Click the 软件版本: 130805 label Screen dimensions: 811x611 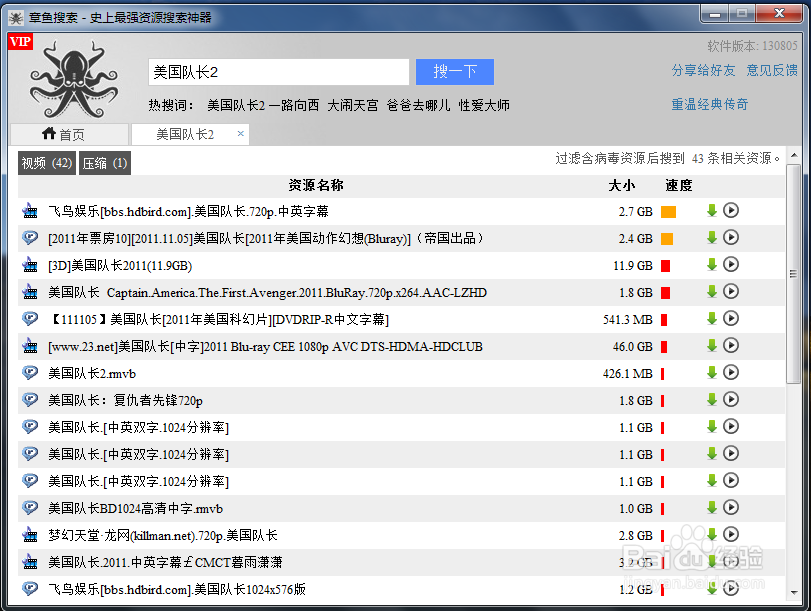[x=753, y=46]
